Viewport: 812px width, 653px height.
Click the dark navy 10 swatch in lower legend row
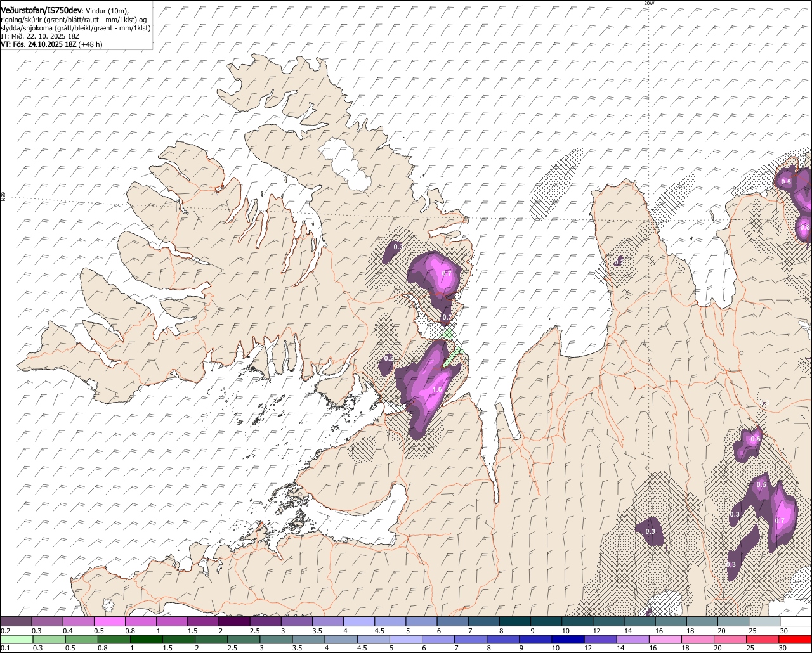pos(568,639)
